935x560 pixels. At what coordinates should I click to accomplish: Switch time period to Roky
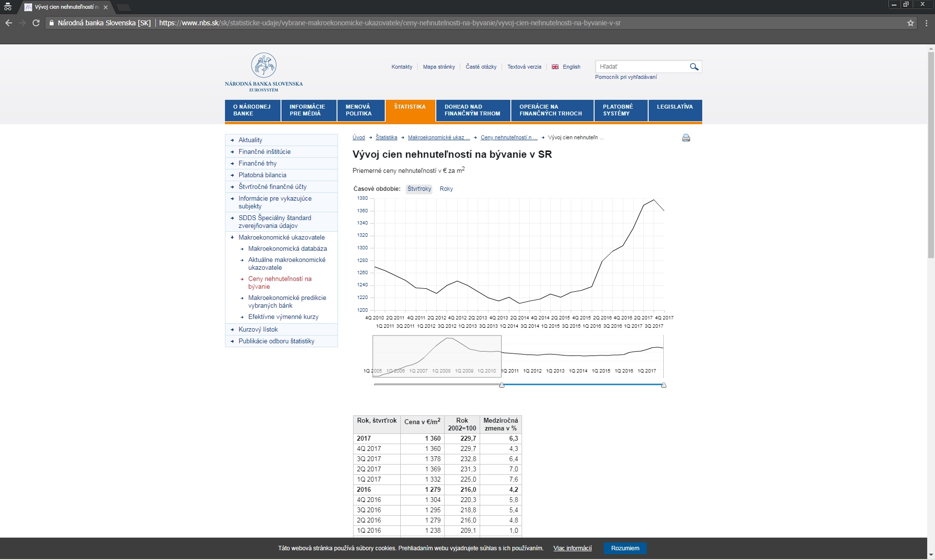click(x=446, y=189)
